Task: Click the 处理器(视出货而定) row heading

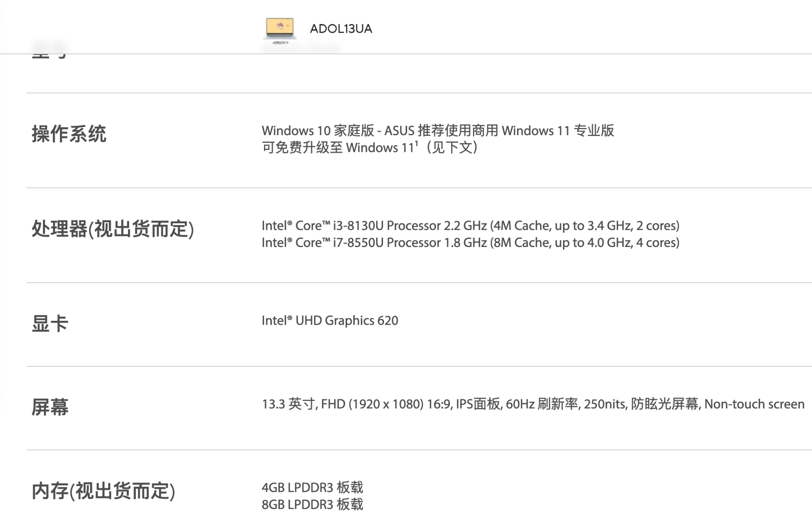Action: pyautogui.click(x=113, y=229)
